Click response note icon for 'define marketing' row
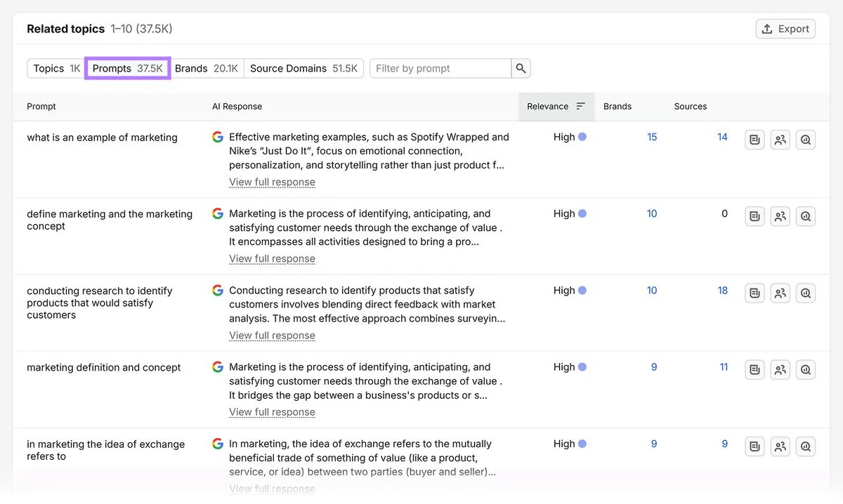This screenshot has width=843, height=504. (754, 216)
